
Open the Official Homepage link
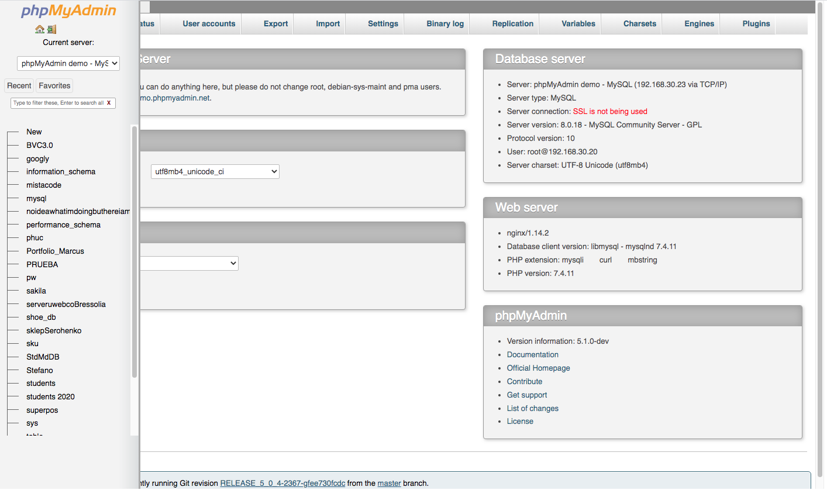(538, 368)
